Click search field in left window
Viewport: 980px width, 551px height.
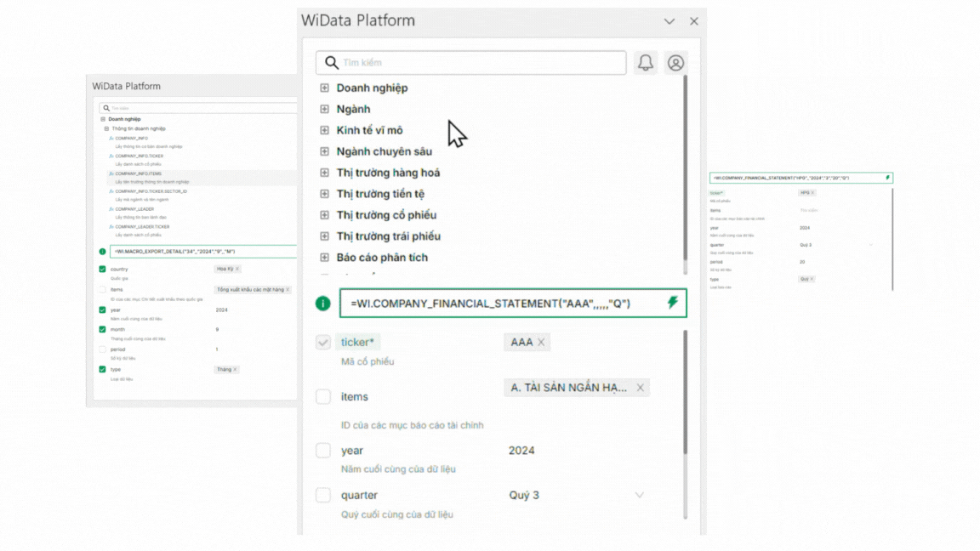(x=199, y=108)
